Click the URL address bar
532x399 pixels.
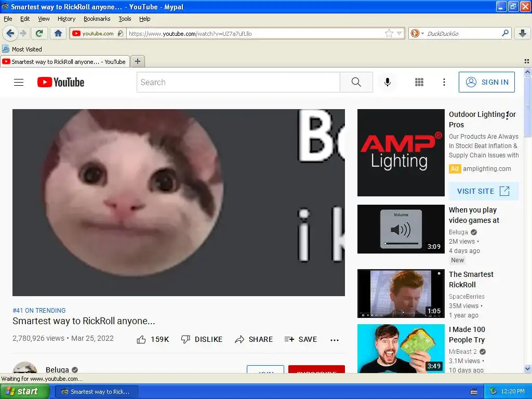click(256, 33)
